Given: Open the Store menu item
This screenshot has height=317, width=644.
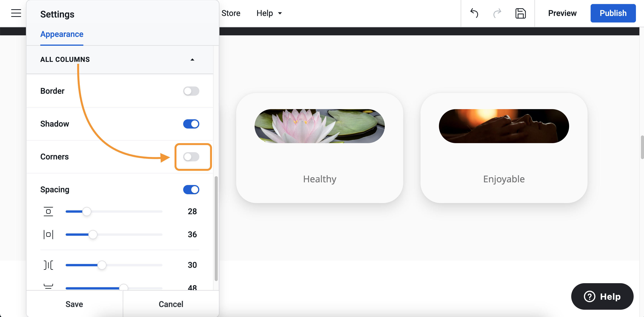Looking at the screenshot, I should click(230, 13).
